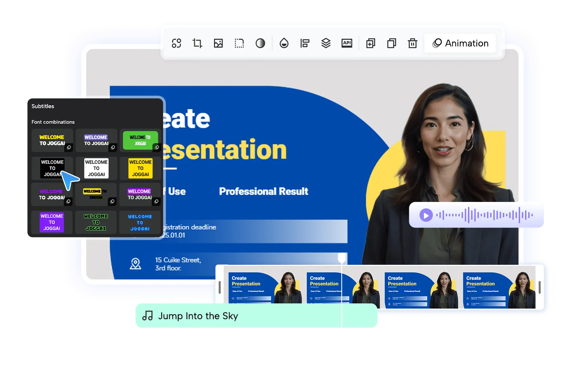Click the image replace icon in the toolbar

[x=218, y=43]
